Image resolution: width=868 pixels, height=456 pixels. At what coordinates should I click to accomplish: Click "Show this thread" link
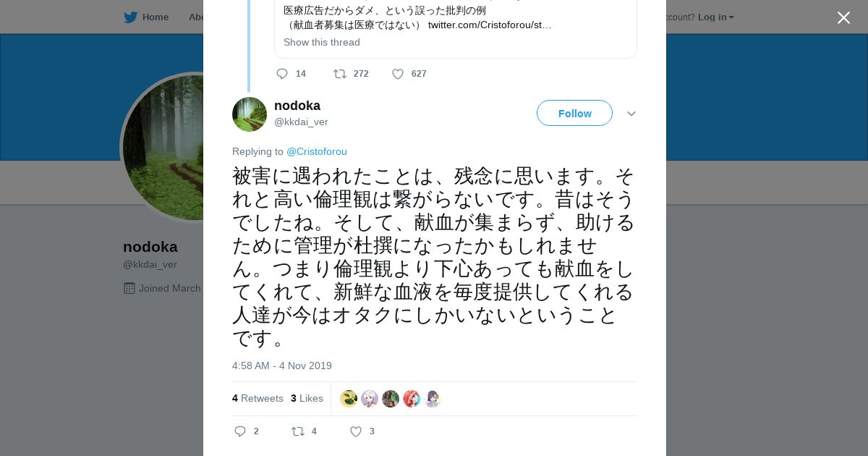pos(322,42)
